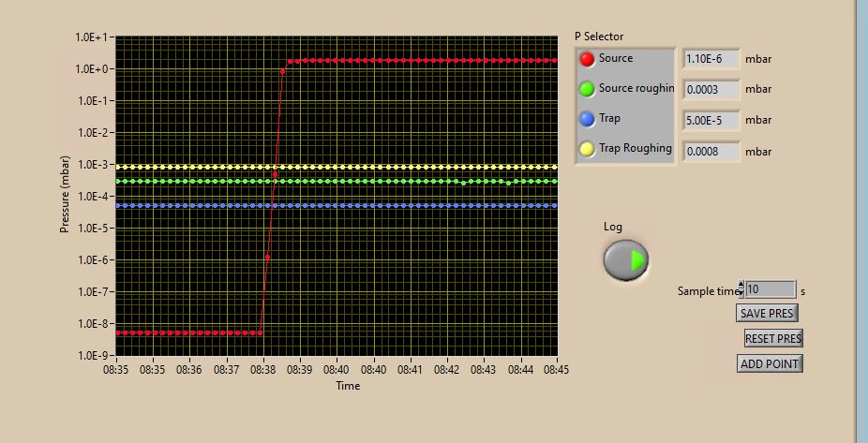Click the last 08:45 time axis label

tap(557, 371)
